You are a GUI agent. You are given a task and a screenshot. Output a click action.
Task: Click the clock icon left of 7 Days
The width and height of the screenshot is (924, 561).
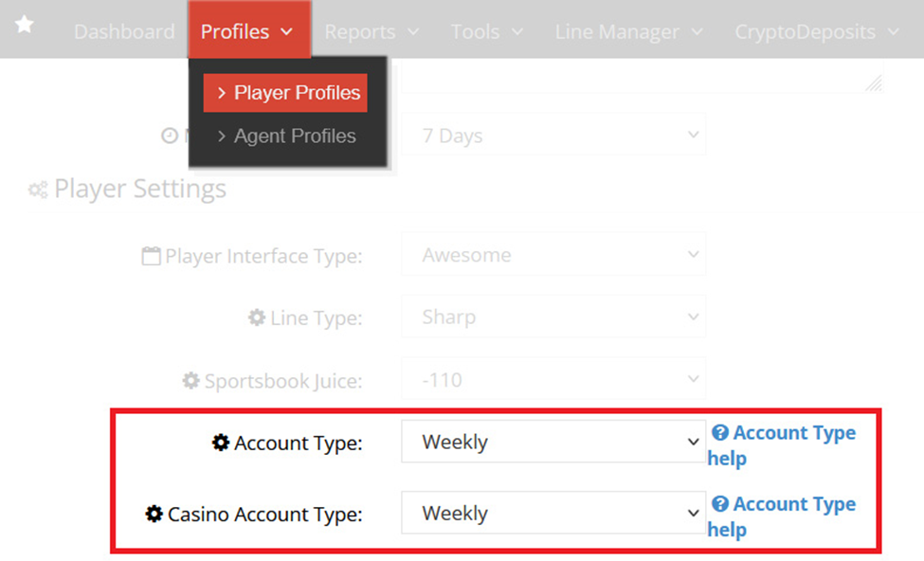170,136
